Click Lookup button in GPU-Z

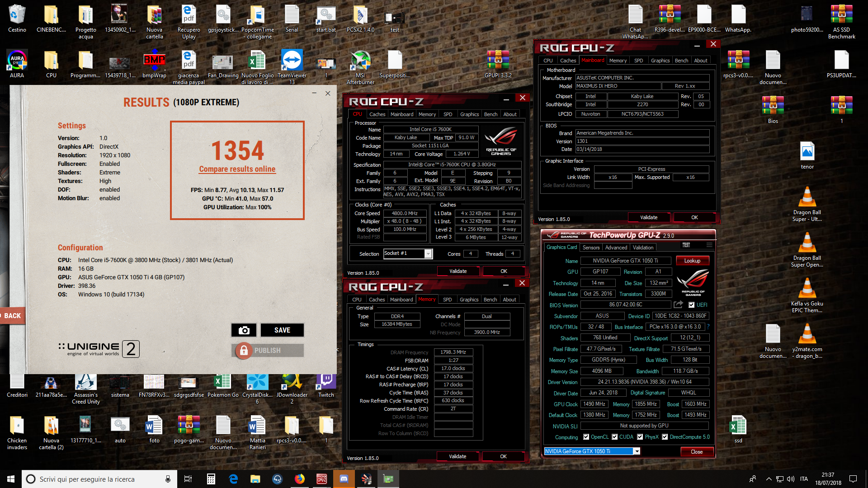[692, 261]
